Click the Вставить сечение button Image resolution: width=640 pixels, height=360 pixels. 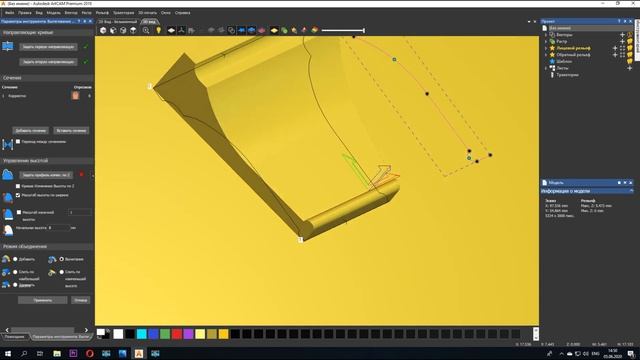coord(71,131)
